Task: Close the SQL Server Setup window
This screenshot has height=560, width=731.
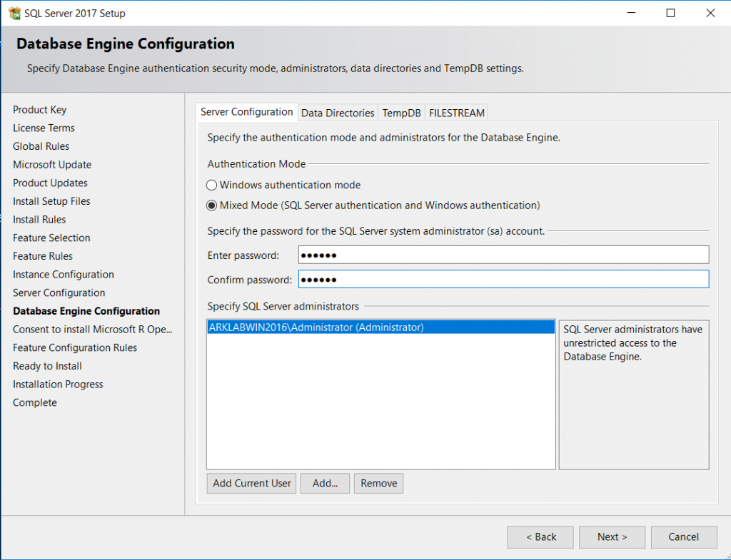Action: pos(710,13)
